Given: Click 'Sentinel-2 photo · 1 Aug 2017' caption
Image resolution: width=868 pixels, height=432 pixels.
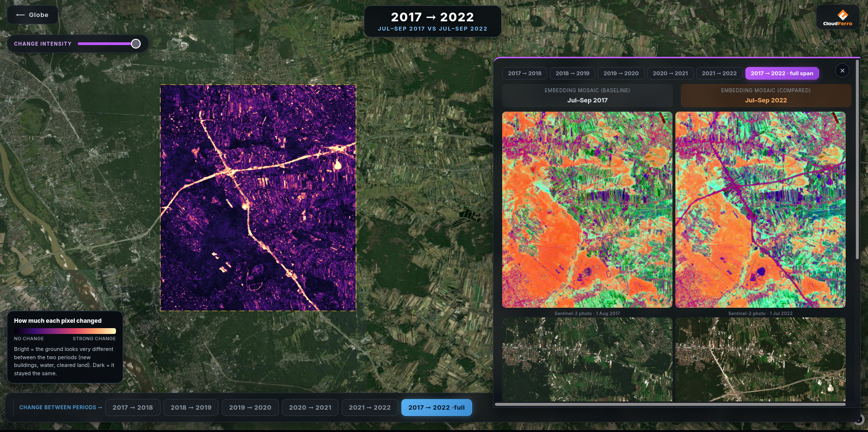Looking at the screenshot, I should click(587, 314).
